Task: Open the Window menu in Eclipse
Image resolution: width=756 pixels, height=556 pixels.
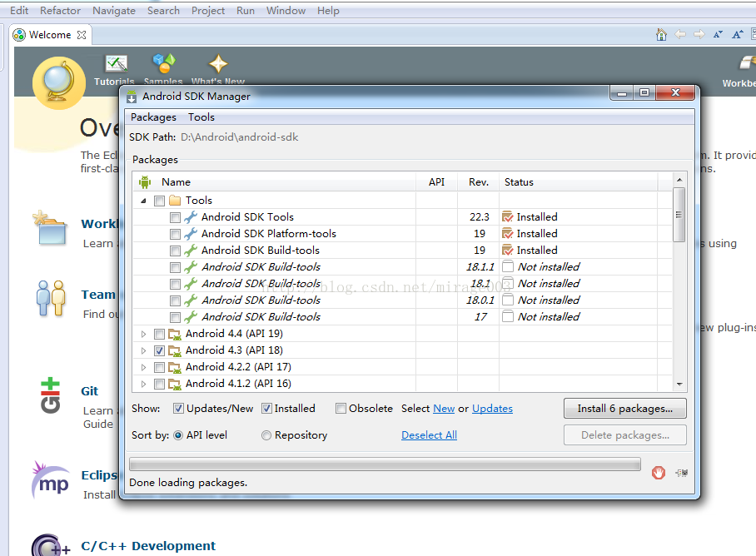Action: point(286,11)
